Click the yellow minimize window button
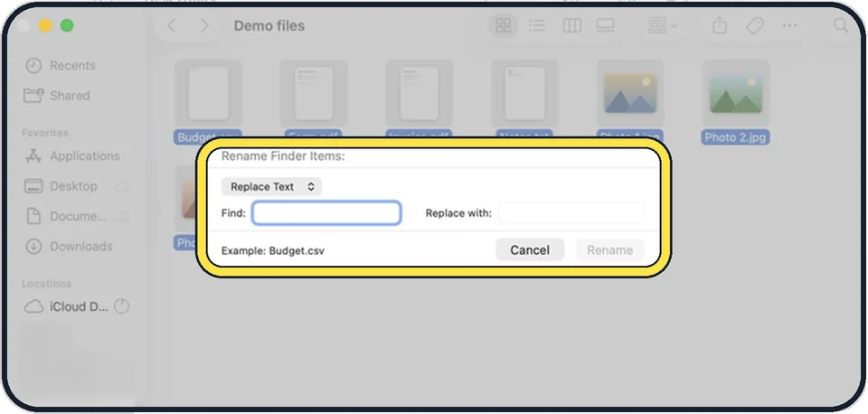868x414 pixels. click(45, 25)
